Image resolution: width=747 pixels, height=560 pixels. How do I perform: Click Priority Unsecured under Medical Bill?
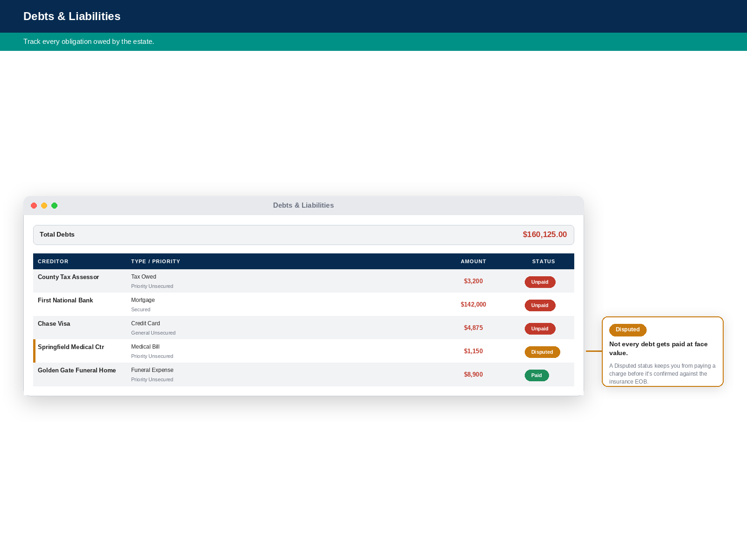(x=152, y=357)
